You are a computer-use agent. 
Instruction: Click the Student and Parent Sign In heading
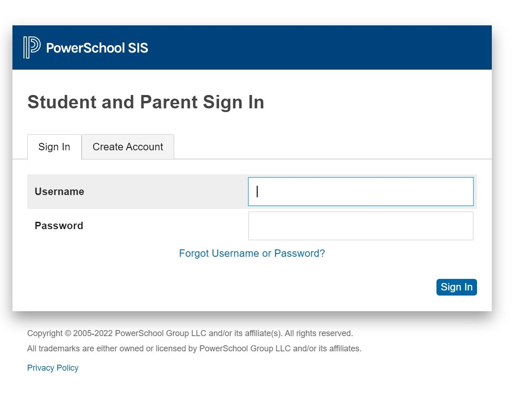coord(146,102)
